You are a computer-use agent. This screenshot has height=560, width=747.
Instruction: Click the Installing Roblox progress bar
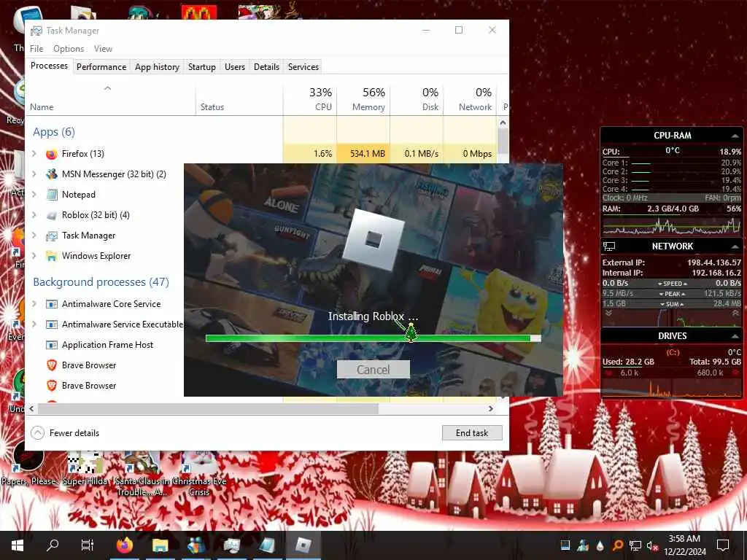[x=373, y=338]
